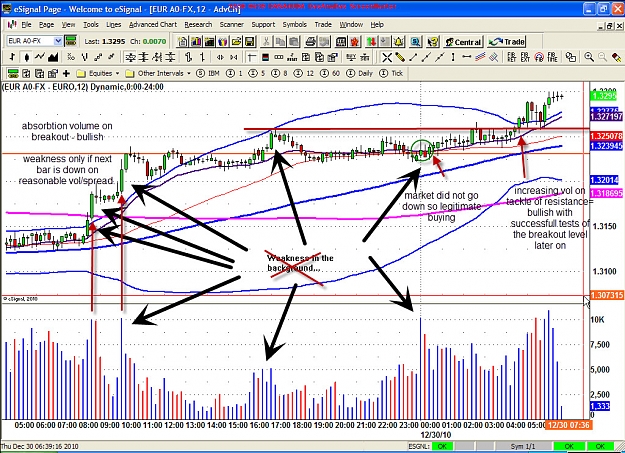625x453 pixels.
Task: Open the Advanced Chart menu
Action: point(153,25)
